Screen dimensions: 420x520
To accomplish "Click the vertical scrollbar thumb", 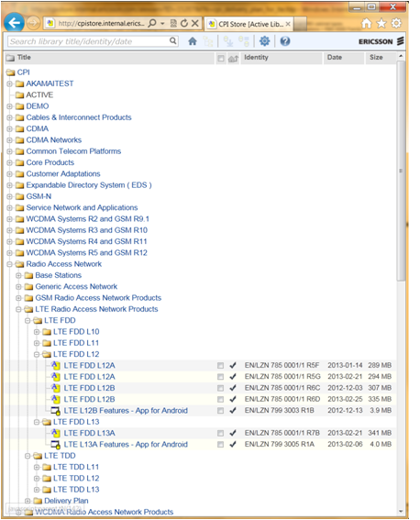I will 401,171.
